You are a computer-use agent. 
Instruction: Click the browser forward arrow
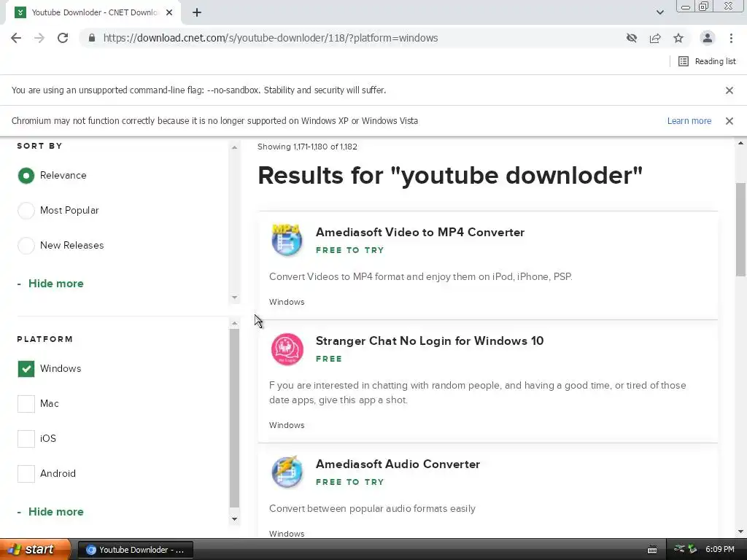(x=39, y=38)
